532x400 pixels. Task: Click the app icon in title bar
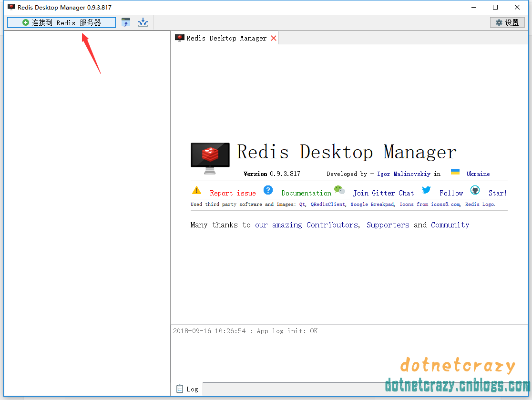click(11, 7)
